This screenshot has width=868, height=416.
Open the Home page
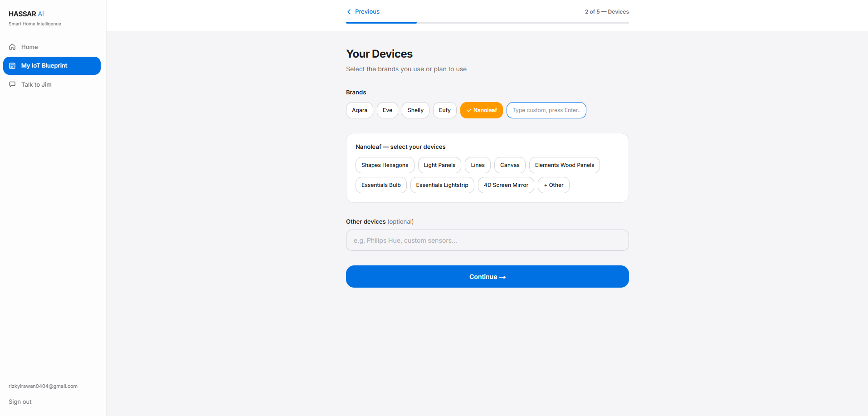click(52, 47)
